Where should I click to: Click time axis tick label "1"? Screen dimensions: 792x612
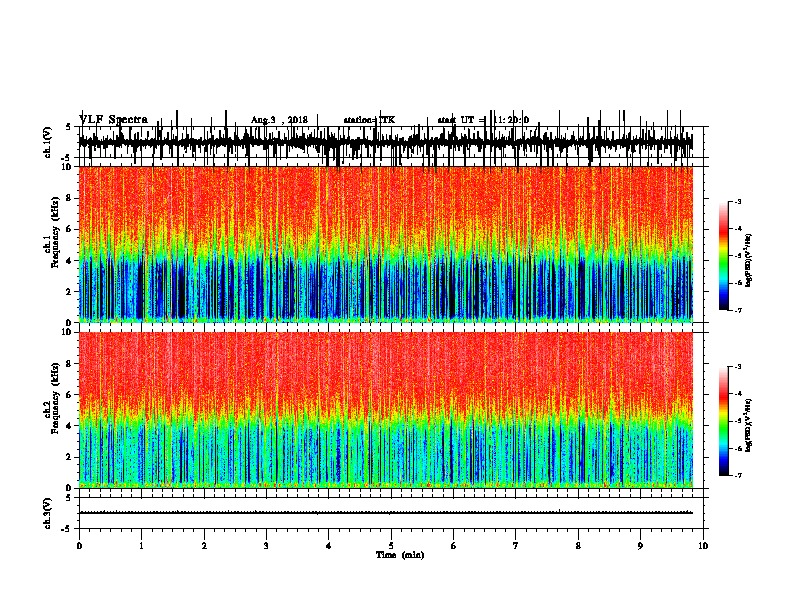click(x=141, y=546)
